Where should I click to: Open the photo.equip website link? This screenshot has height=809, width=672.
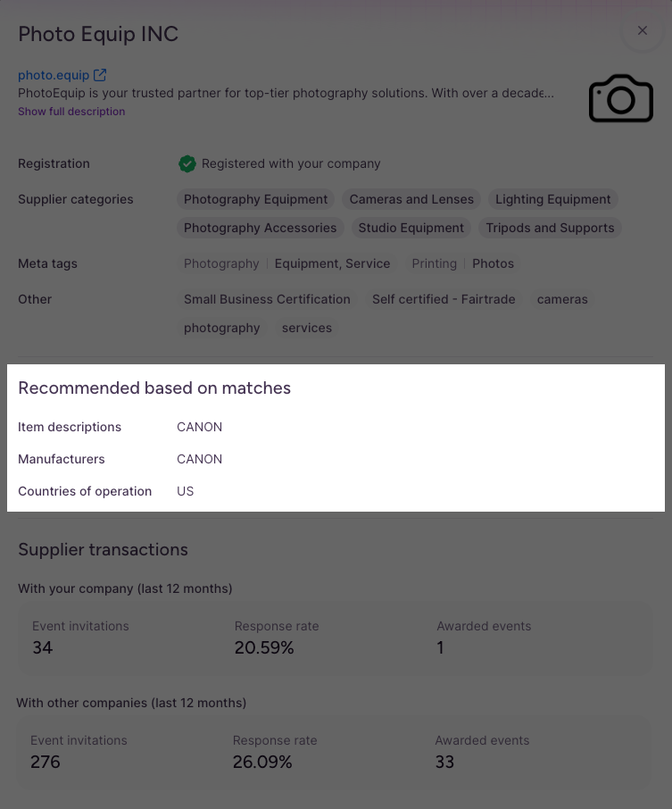point(54,75)
